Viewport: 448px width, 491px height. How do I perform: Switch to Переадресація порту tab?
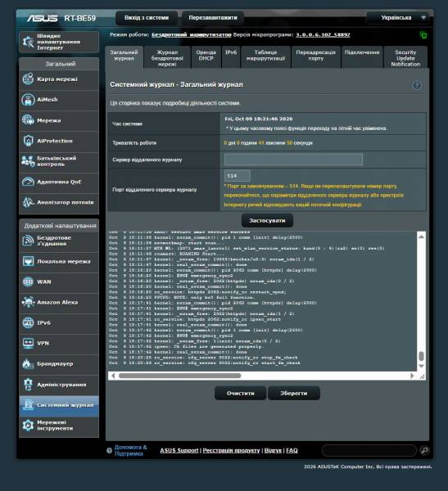[315, 57]
